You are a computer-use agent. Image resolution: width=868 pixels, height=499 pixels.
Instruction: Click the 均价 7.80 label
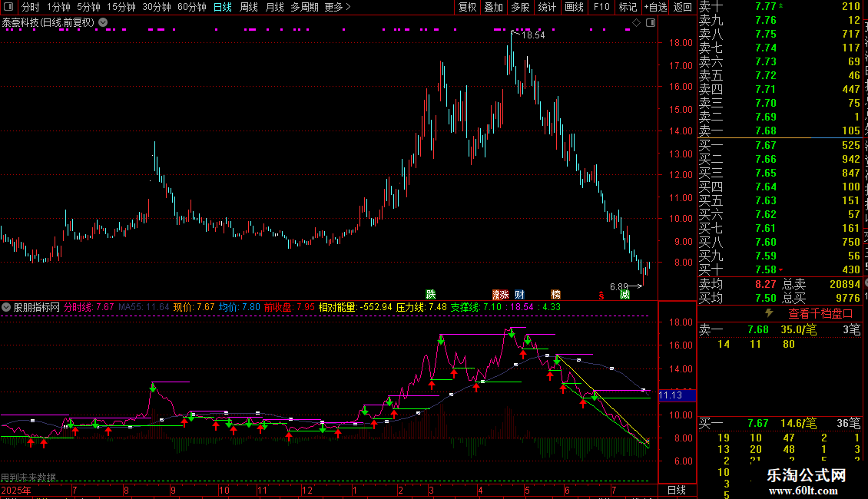[239, 307]
